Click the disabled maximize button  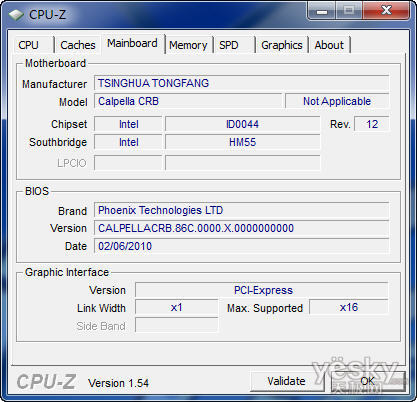pos(349,11)
